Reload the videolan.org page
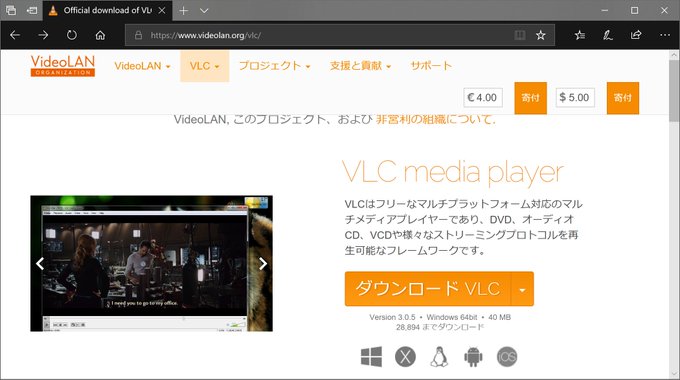Viewport: 680px width, 380px height. (72, 35)
